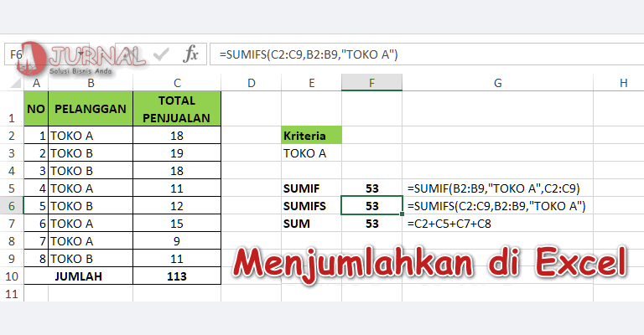
Task: Select the JUMLAH merged cell
Action: [x=79, y=276]
